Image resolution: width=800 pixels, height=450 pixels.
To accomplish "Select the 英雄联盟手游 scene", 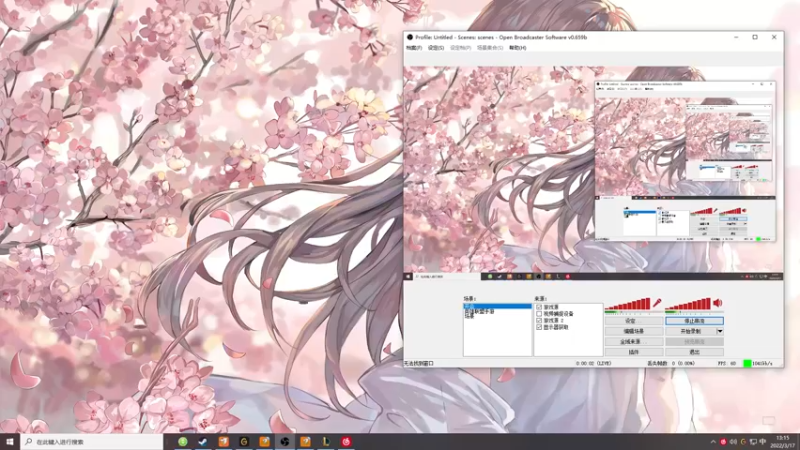I will (x=479, y=311).
